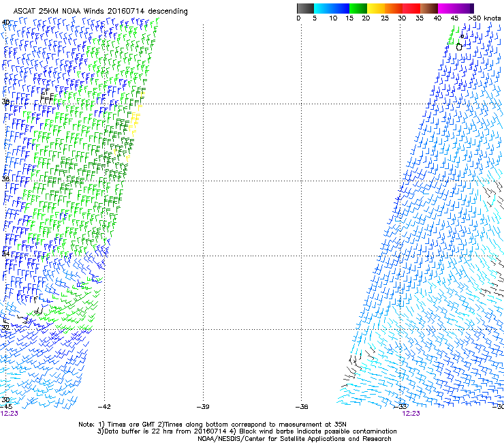Viewport: 504px width, 443px height.
Task: Click the gray 0-5 knots color swatch
Action: (x=305, y=8)
